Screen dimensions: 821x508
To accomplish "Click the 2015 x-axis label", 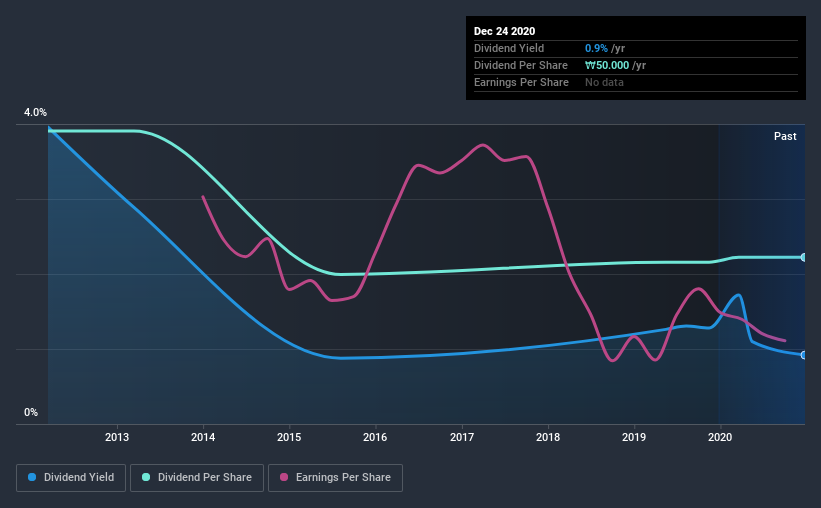I will (289, 437).
